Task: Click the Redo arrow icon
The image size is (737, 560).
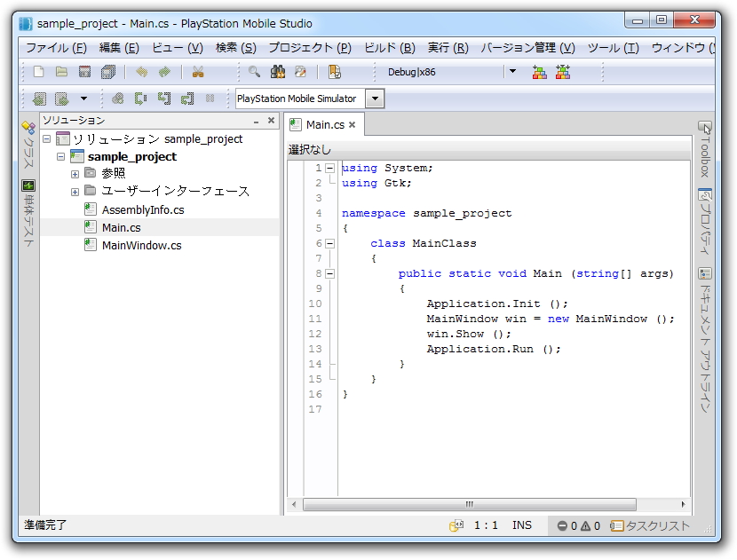Action: [164, 72]
